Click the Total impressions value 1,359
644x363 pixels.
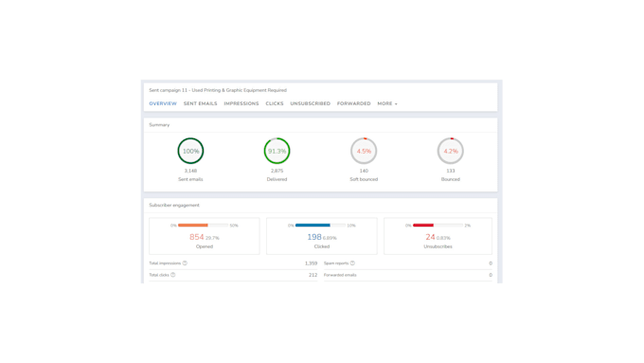point(311,263)
